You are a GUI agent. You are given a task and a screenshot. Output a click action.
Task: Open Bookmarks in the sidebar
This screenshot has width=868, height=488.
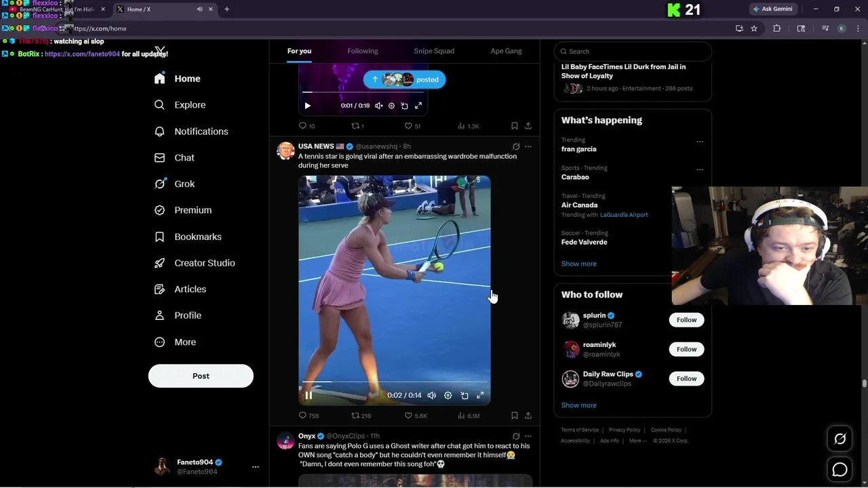(x=188, y=237)
